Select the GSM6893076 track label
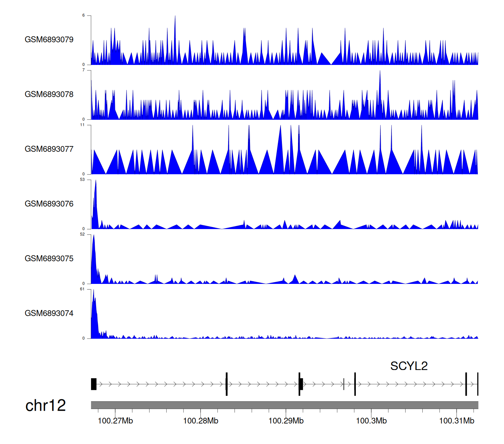Screen dimensions: 504x444 point(49,204)
